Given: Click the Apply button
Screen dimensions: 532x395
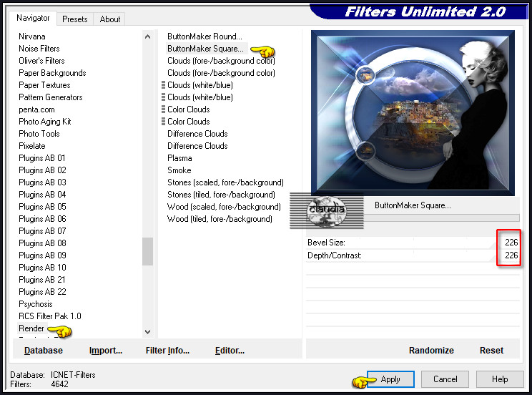Looking at the screenshot, I should (x=390, y=379).
